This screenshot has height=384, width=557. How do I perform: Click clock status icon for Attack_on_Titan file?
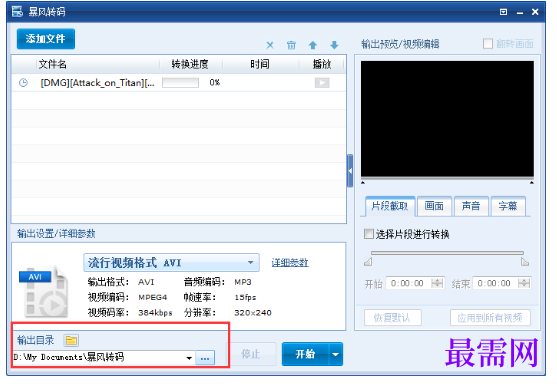[23, 83]
